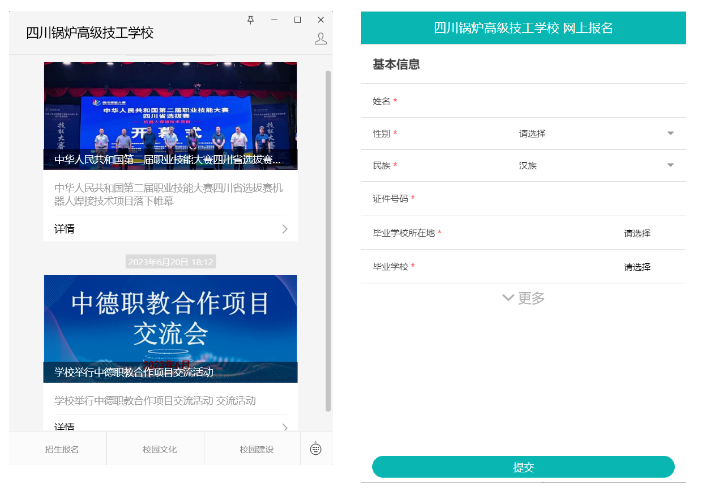Viewport: 709px width, 495px height.
Task: Click the keyboard toggle icon at bottom
Action: point(316,449)
